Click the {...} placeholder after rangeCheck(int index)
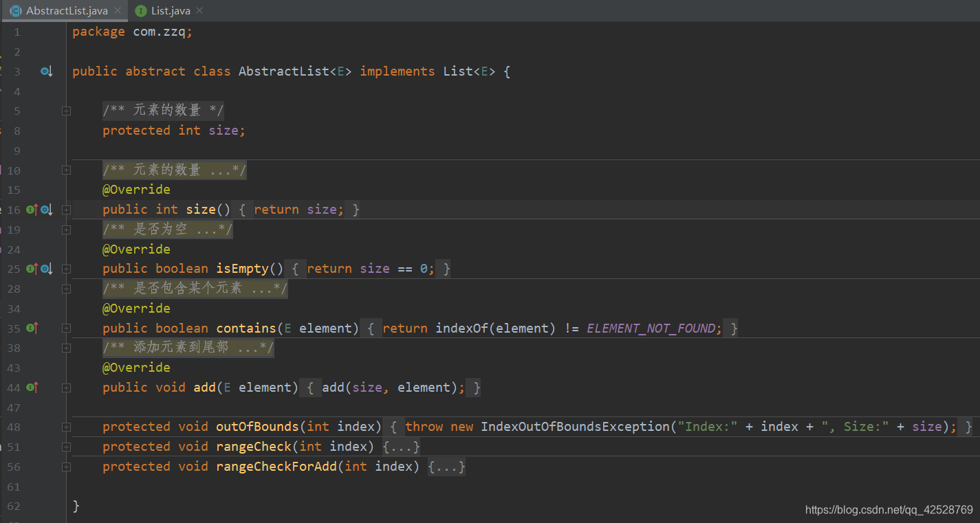The image size is (980, 523). tap(401, 447)
